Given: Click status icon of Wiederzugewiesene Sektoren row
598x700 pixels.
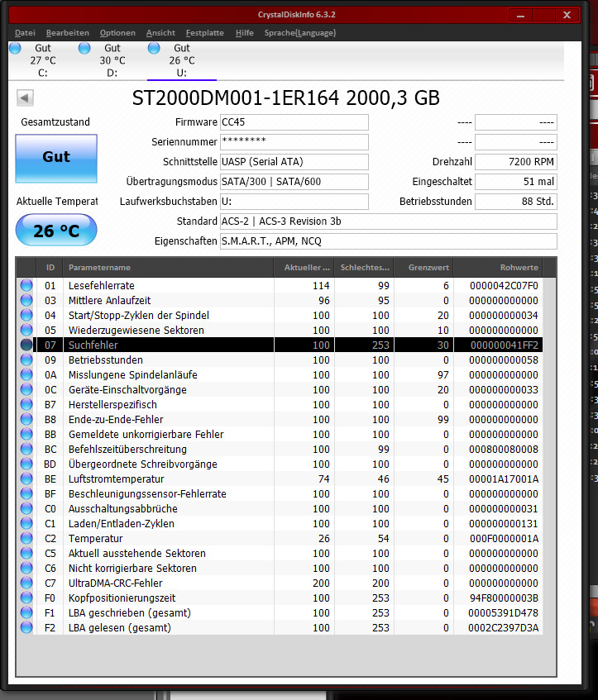Looking at the screenshot, I should [x=26, y=330].
